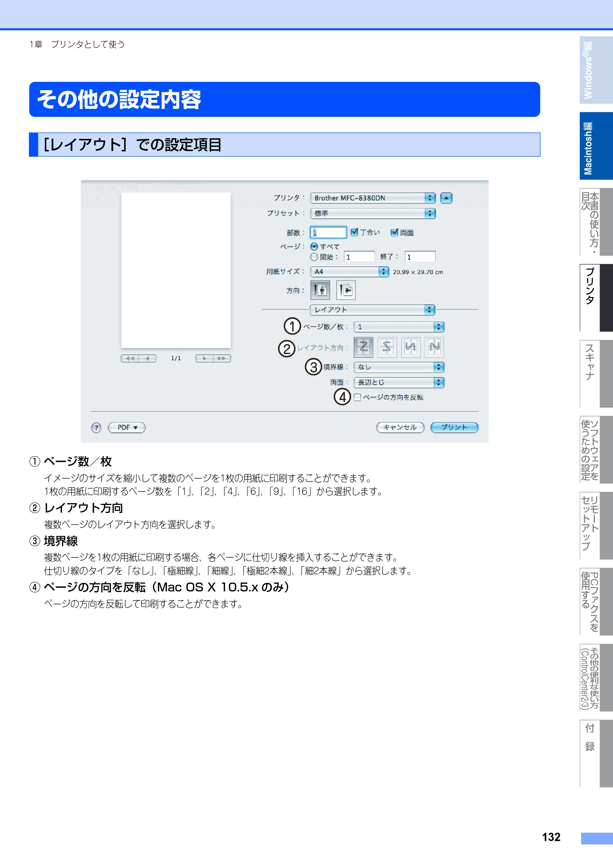Select the 開始 page range radio button

[x=314, y=257]
